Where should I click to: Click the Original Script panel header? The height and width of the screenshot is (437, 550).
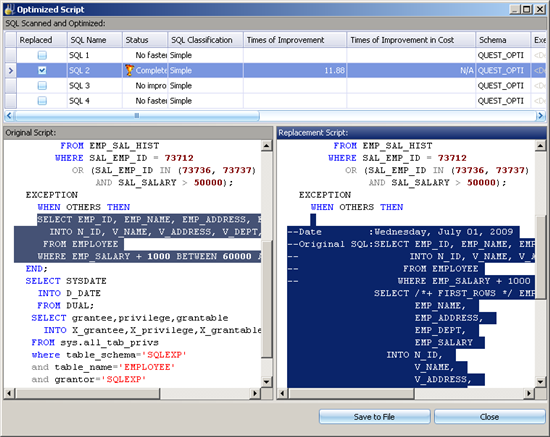(138, 133)
